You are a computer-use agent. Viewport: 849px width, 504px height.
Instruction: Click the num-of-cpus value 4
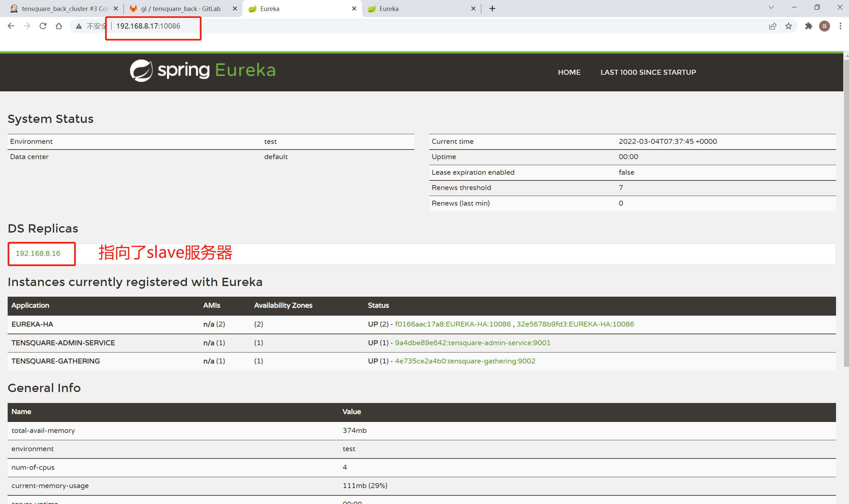click(x=345, y=467)
